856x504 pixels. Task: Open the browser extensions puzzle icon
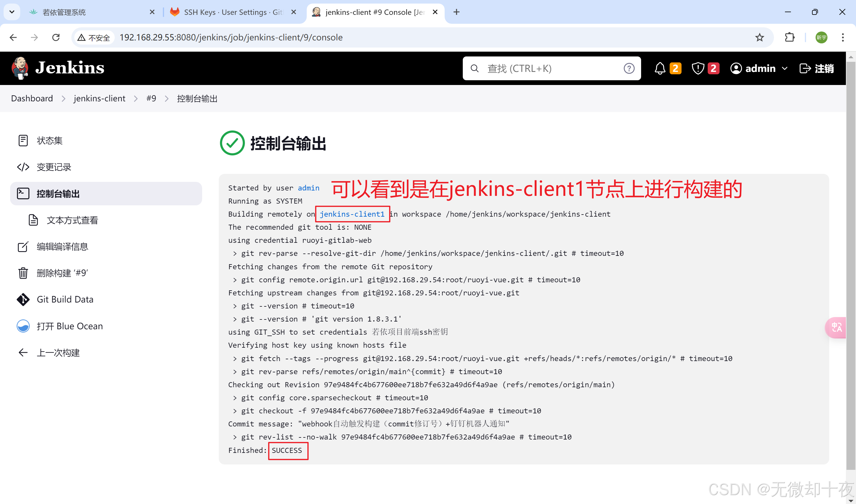tap(789, 37)
